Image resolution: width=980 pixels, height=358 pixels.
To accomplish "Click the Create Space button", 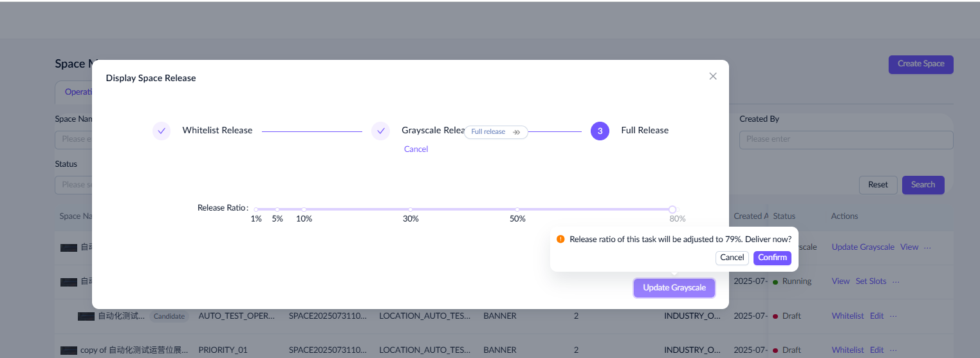I will (920, 64).
